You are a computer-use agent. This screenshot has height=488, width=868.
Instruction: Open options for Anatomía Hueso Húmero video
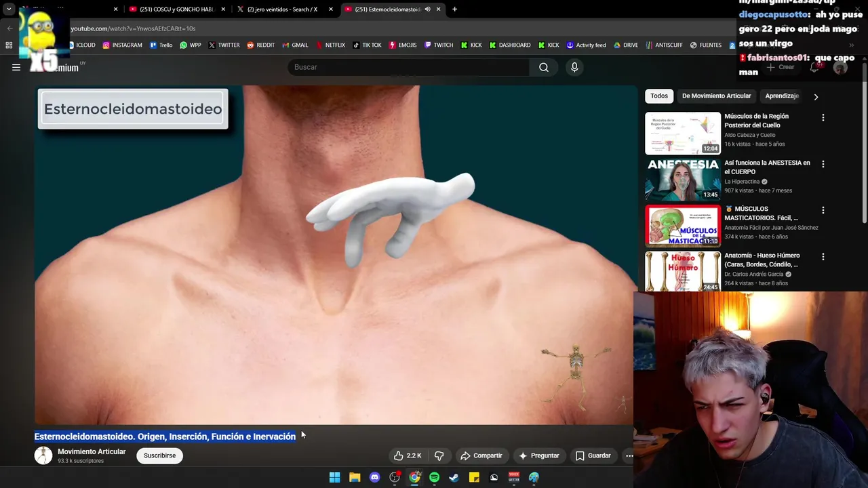823,257
